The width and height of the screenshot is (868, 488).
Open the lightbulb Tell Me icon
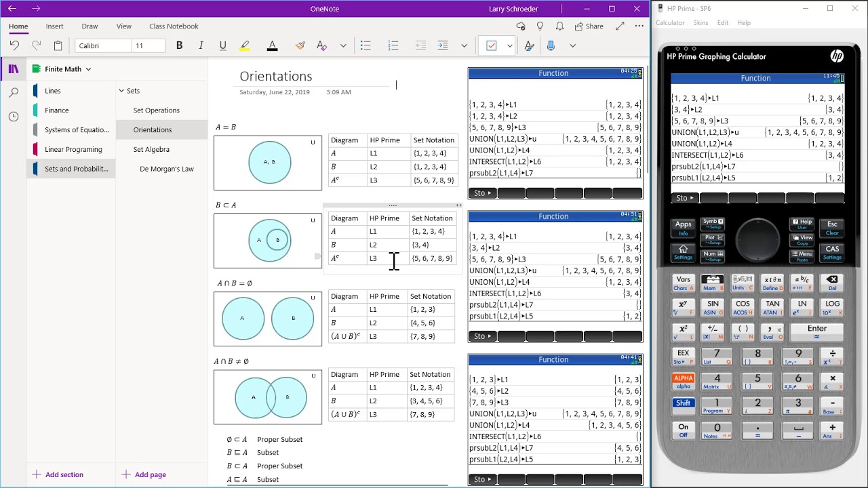[540, 26]
